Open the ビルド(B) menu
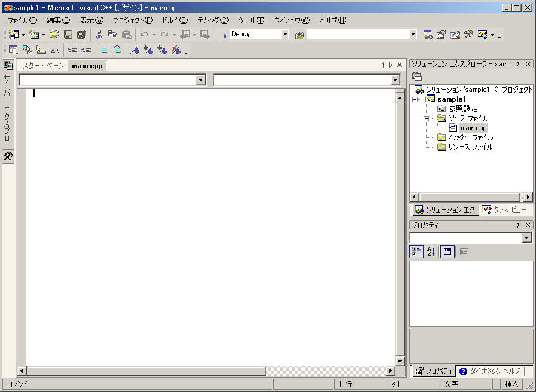This screenshot has width=536, height=392. 175,20
